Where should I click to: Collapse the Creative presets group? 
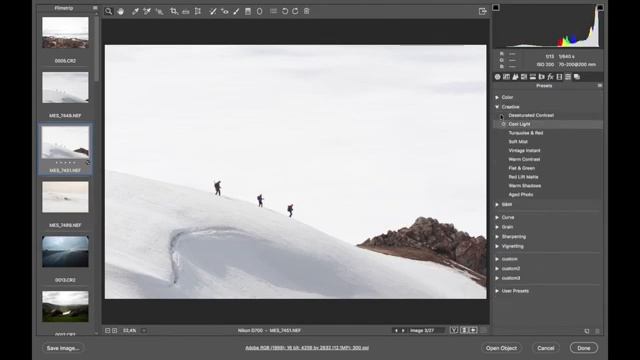[497, 107]
